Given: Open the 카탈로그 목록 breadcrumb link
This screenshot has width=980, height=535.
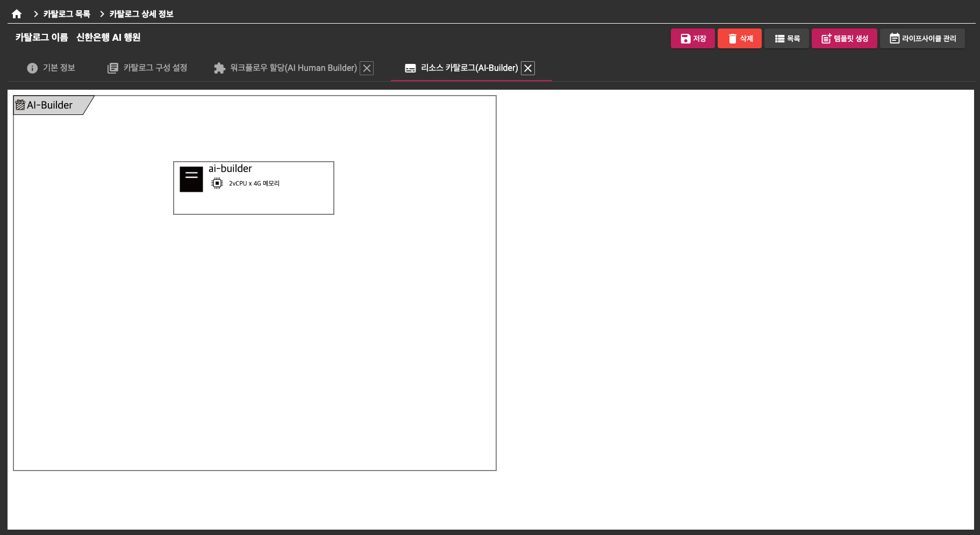Looking at the screenshot, I should point(67,14).
